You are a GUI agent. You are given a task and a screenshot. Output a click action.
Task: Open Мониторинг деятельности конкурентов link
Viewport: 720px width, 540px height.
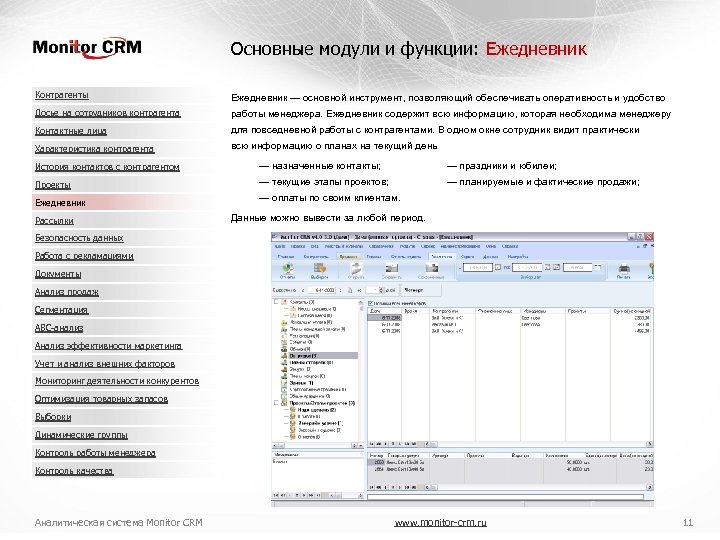pos(117,381)
